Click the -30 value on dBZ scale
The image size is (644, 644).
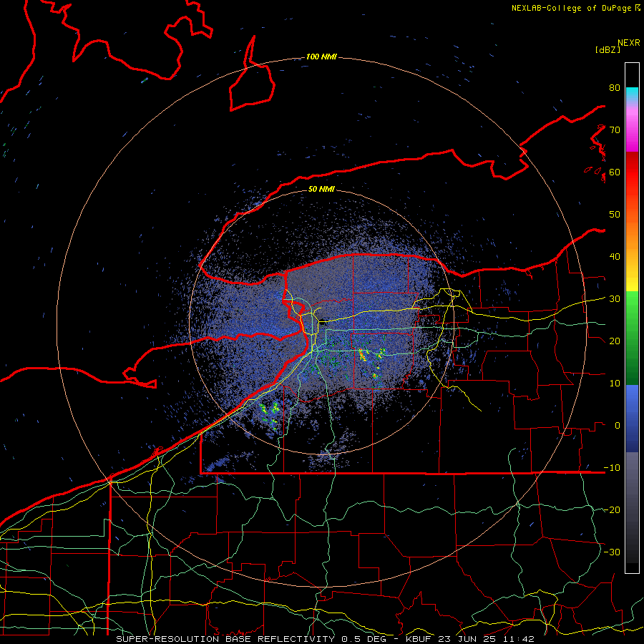point(612,552)
